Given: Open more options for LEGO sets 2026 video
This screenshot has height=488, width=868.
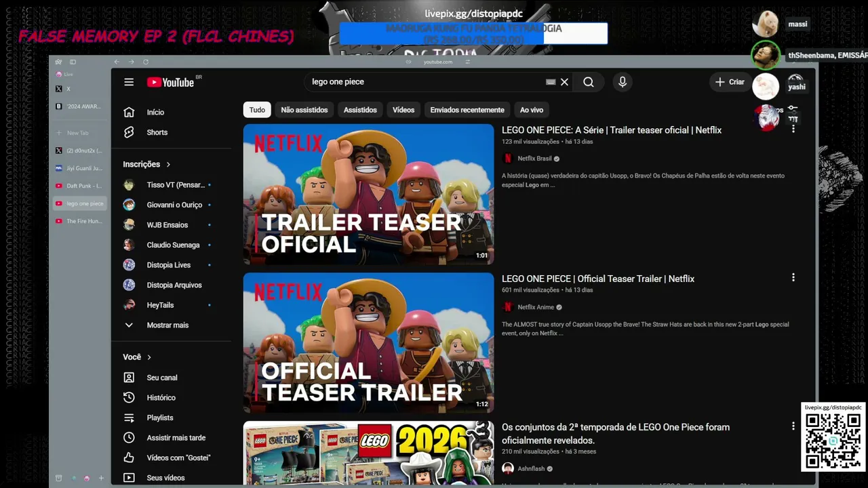Looking at the screenshot, I should pos(793,426).
